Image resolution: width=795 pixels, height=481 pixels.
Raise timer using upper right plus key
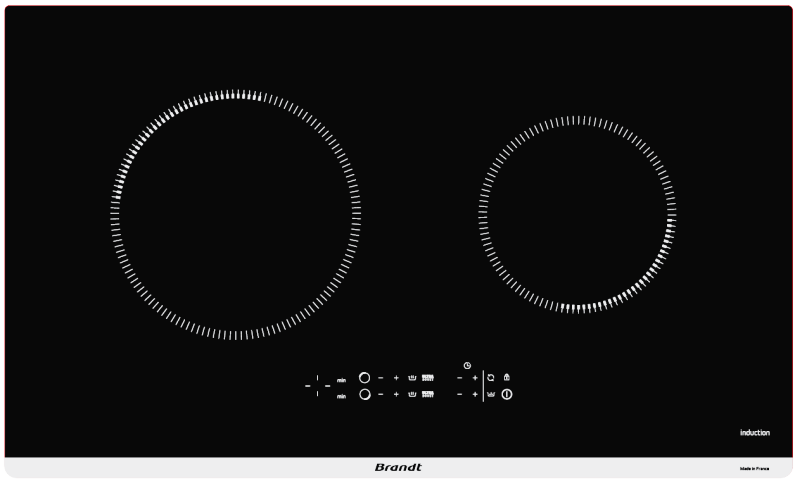pos(475,378)
